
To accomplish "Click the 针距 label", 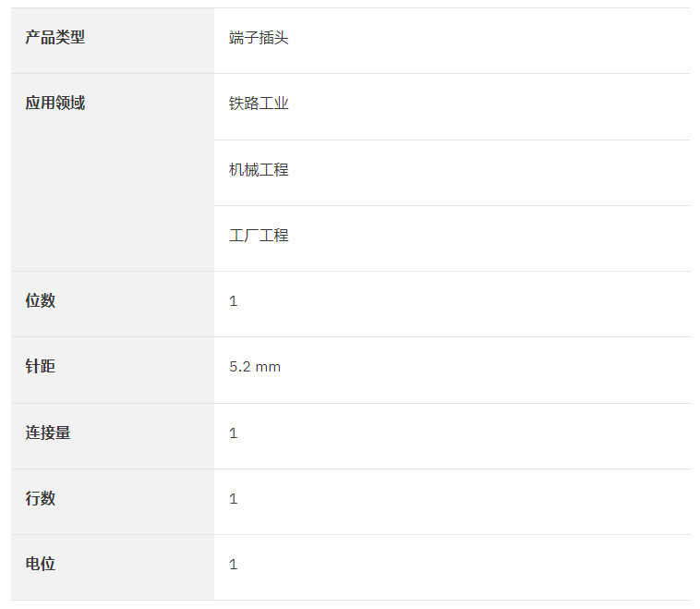I will pos(41,366).
